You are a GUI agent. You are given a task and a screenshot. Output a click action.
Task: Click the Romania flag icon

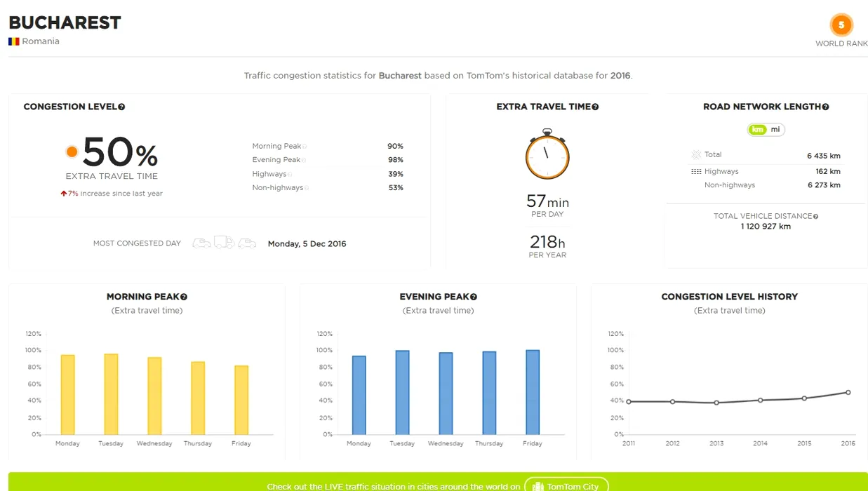tap(14, 41)
